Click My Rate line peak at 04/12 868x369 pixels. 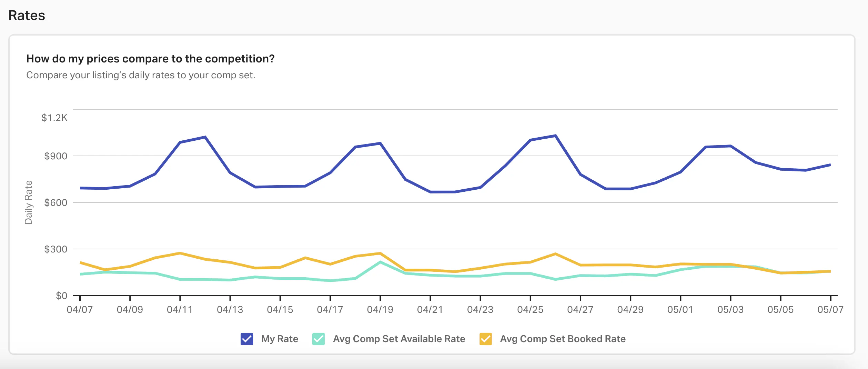[205, 137]
